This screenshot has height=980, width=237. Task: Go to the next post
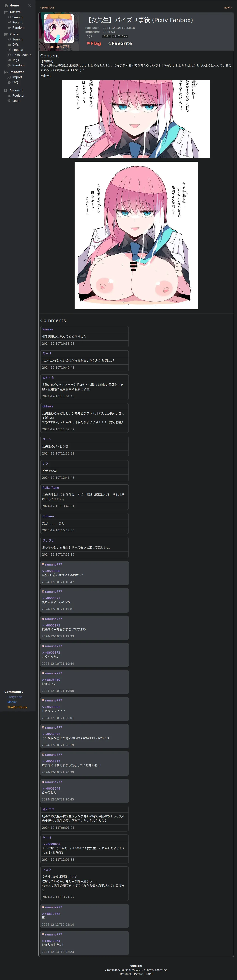(x=228, y=8)
